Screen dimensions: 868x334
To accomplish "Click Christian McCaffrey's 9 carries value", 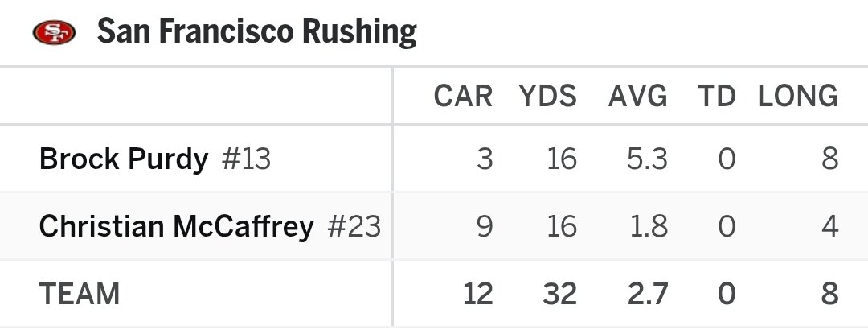I will [484, 227].
